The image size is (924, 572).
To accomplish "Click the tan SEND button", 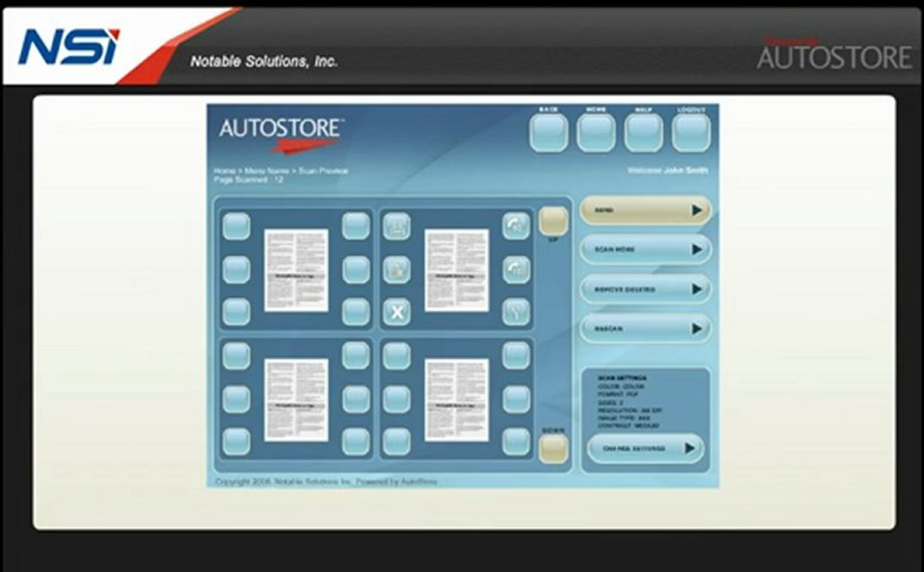I will tap(646, 210).
